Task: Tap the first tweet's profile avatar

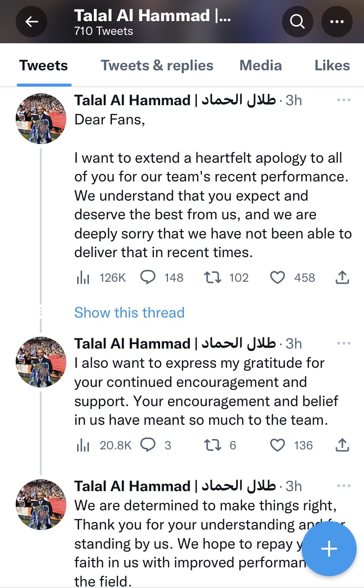Action: pos(41,118)
